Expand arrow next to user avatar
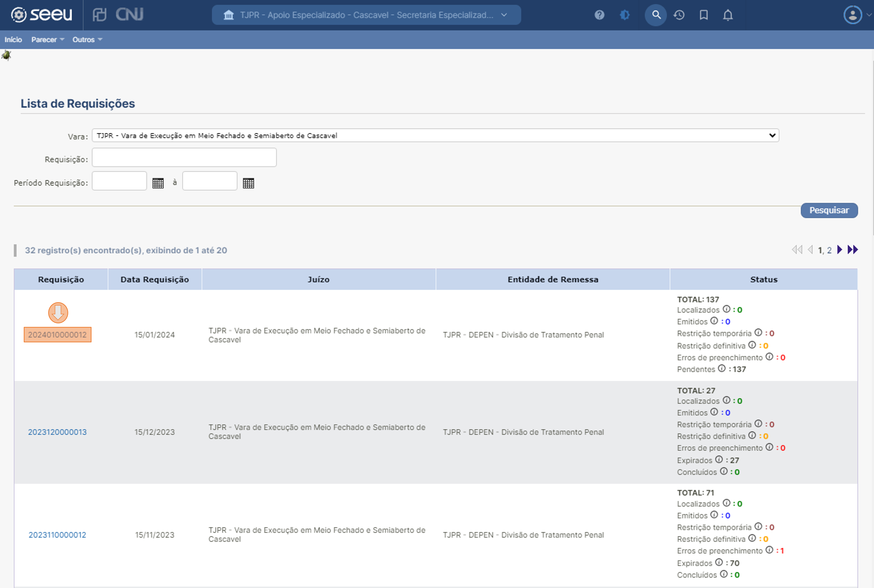 point(869,15)
